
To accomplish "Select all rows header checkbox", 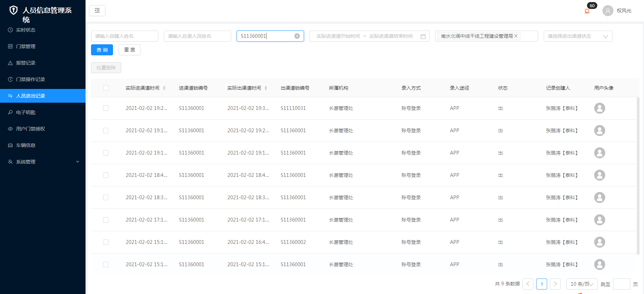I will point(106,88).
